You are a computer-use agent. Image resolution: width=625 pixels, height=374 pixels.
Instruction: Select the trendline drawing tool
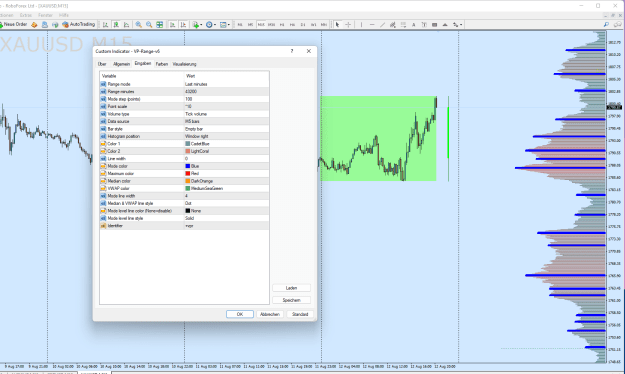tap(382, 25)
